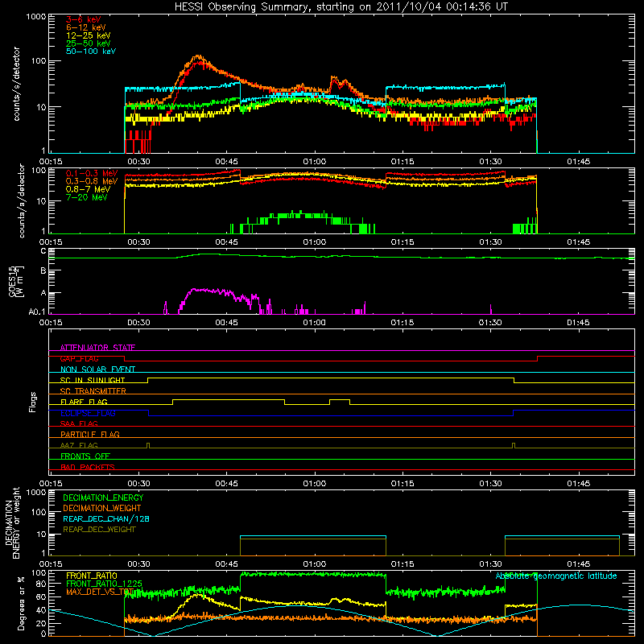Click the FRONT_RATIO legend entry

click(92, 576)
